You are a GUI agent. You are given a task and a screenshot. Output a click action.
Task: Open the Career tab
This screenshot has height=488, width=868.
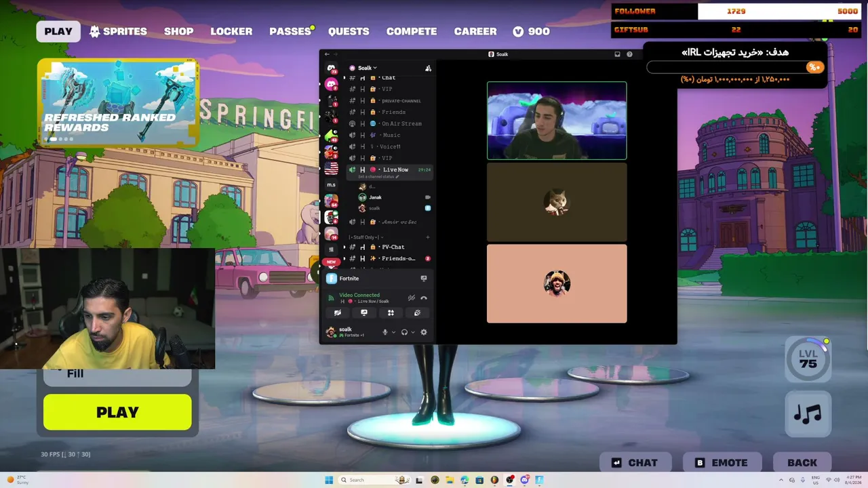(475, 31)
